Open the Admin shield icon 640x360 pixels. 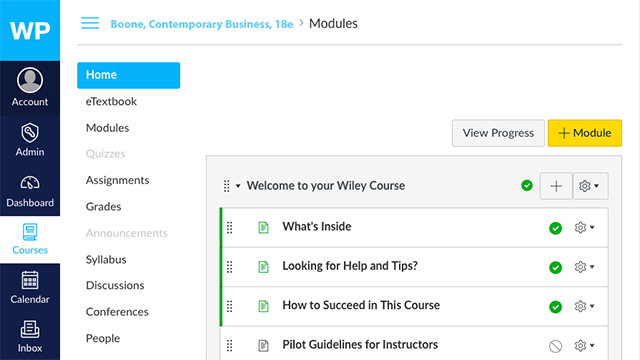point(30,132)
